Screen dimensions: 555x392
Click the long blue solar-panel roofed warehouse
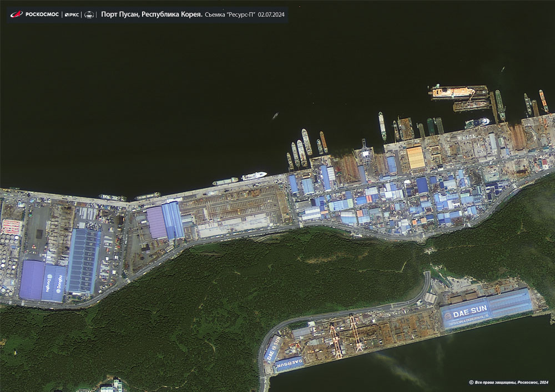[83, 261]
